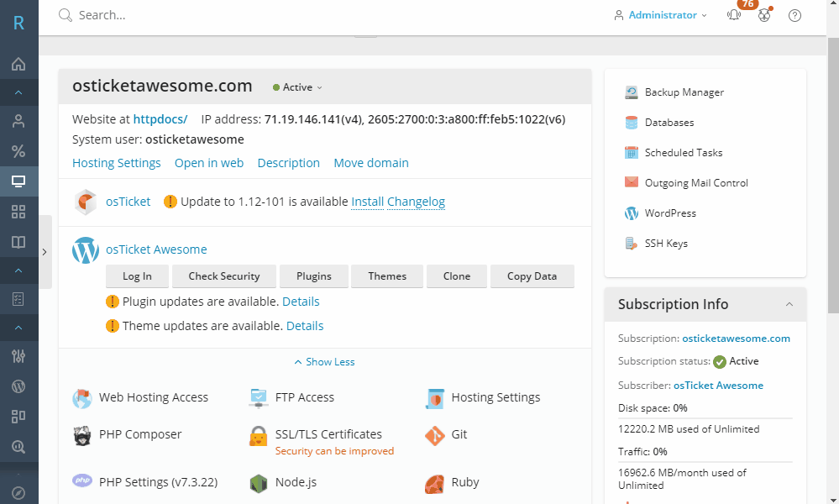Viewport: 839px width, 504px height.
Task: Open the Active domain status dropdown
Action: (297, 87)
